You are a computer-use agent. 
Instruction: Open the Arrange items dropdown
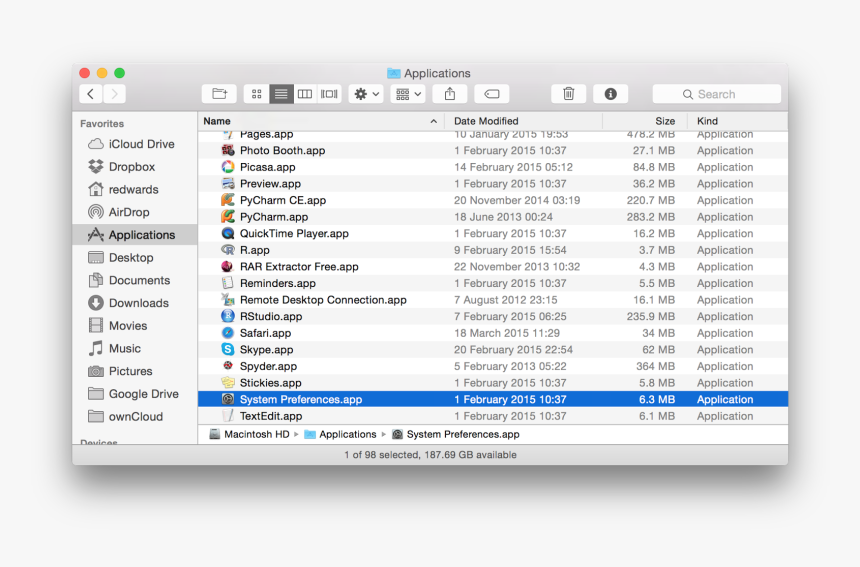click(x=408, y=94)
